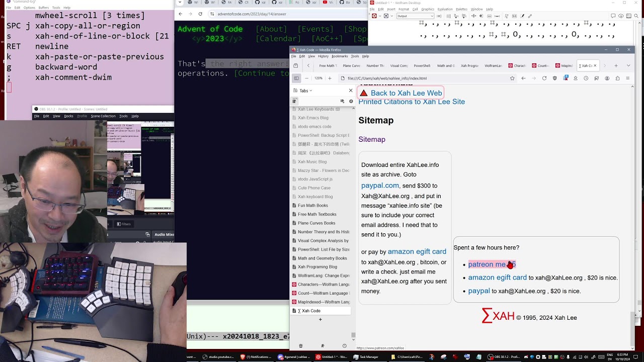Viewport: 644px width, 362px height.
Task: Click Firefox shield protection icon in toolbar
Action: pos(555,78)
